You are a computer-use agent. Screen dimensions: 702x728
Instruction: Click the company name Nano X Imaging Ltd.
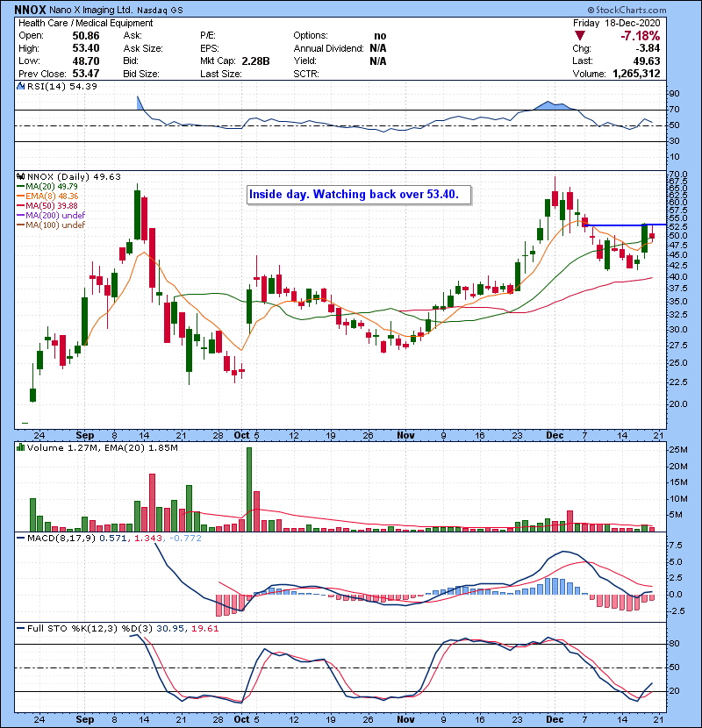point(90,10)
